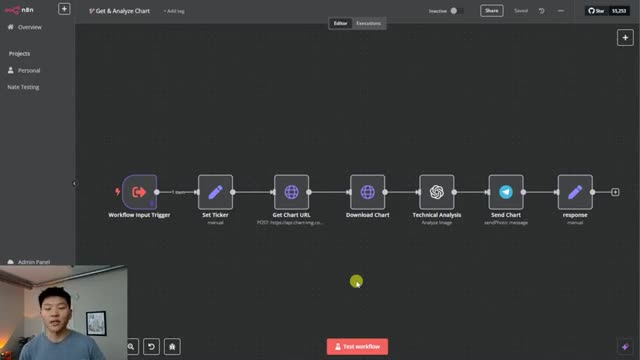This screenshot has width=640, height=360.
Task: Select the Set Ticker pencil node
Action: coord(216,192)
